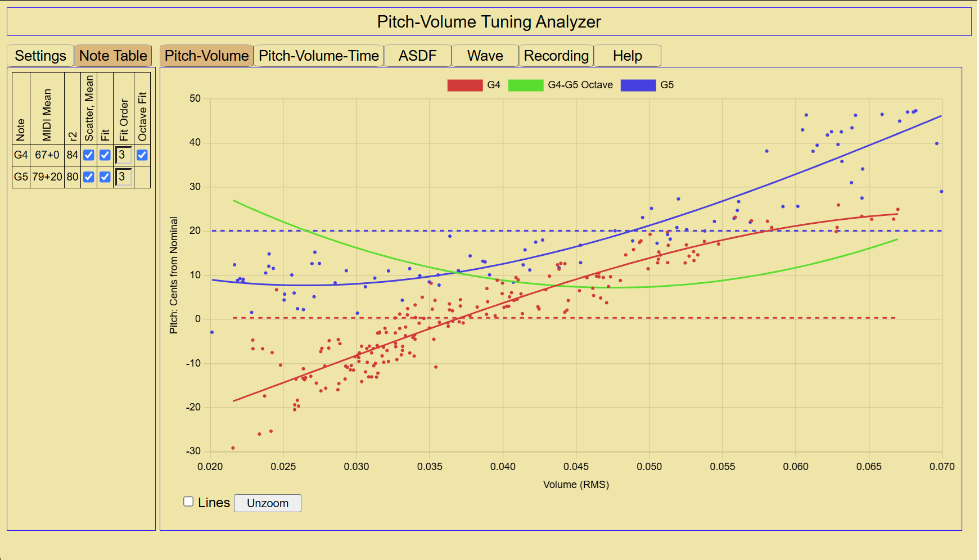Open the Settings tab
979x560 pixels.
coord(40,56)
